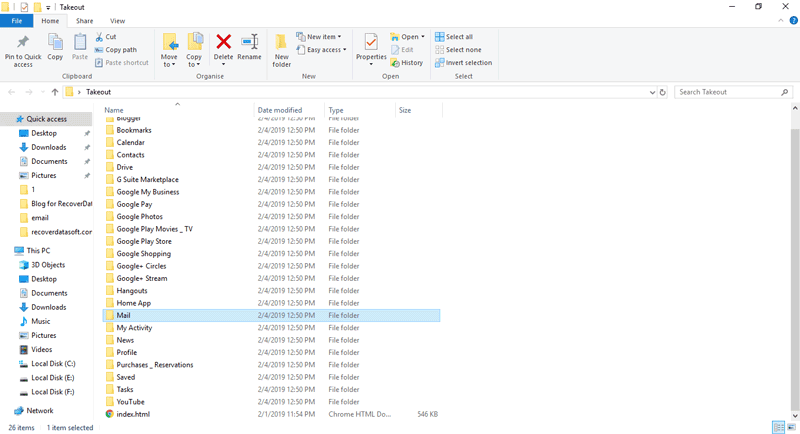The height and width of the screenshot is (434, 800).
Task: Select the Tasks folder
Action: point(271,389)
